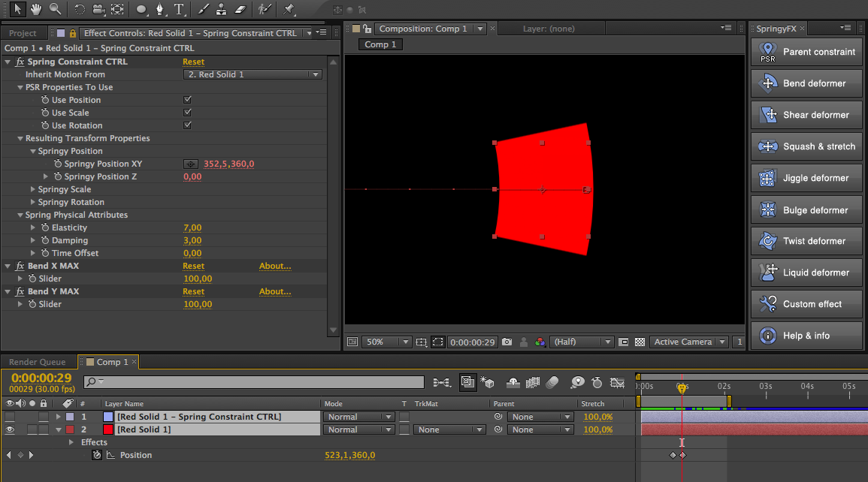Click Red Solid 1 layer color label
Viewport: 868px width, 482px height.
[70, 429]
